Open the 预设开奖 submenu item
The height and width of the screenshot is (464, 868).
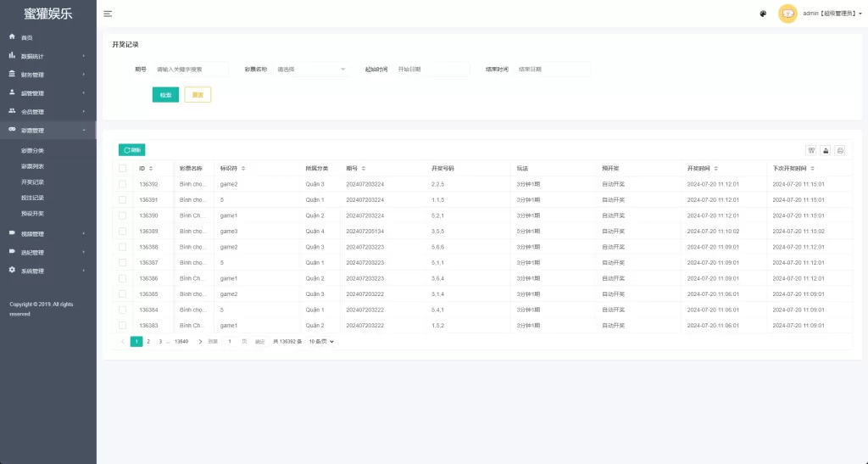(33, 213)
